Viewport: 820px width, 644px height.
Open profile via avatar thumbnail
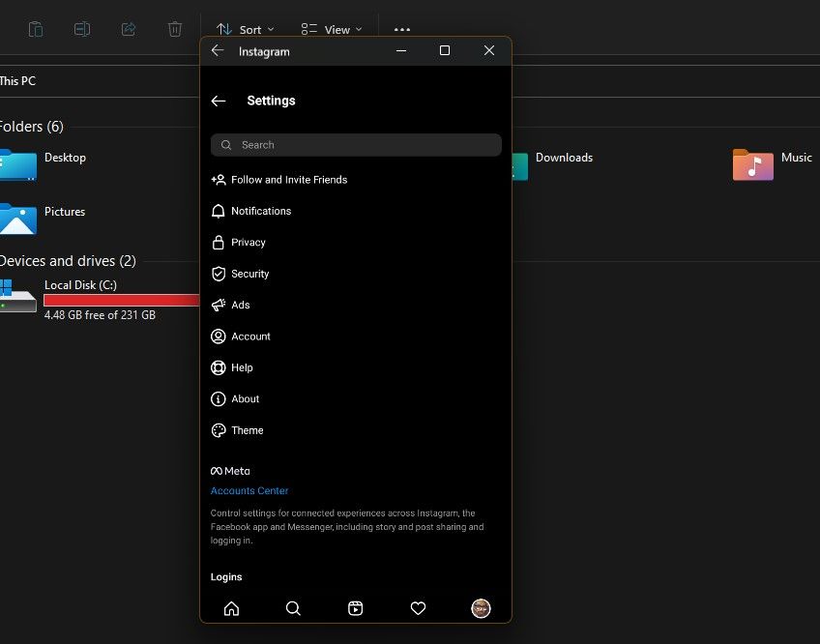pyautogui.click(x=481, y=608)
